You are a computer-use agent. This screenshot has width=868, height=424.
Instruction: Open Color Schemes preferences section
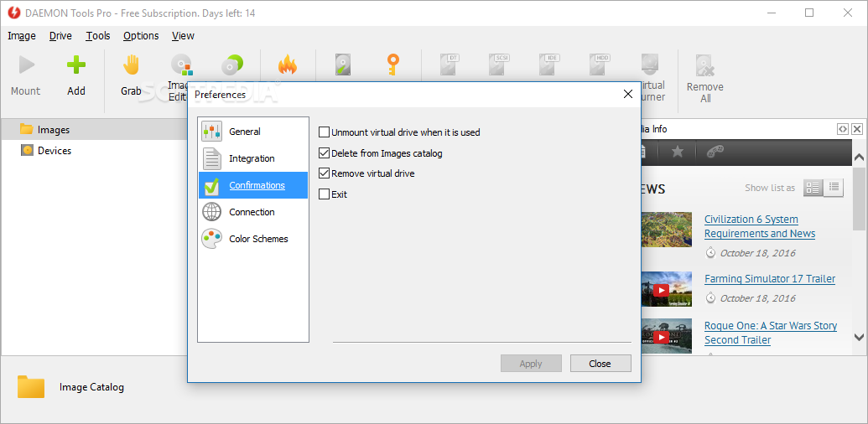tap(253, 239)
